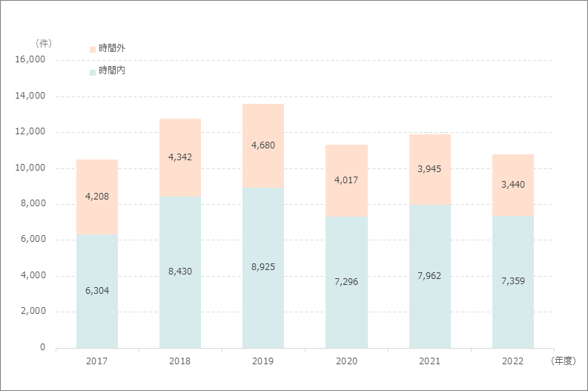
Task: Select the 2022 x-axis label
Action: tap(512, 361)
